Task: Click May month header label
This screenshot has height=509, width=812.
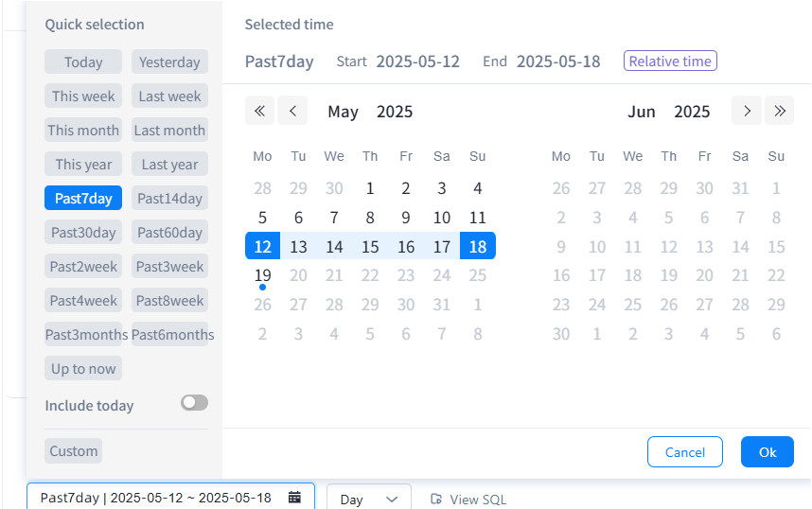Action: tap(343, 112)
